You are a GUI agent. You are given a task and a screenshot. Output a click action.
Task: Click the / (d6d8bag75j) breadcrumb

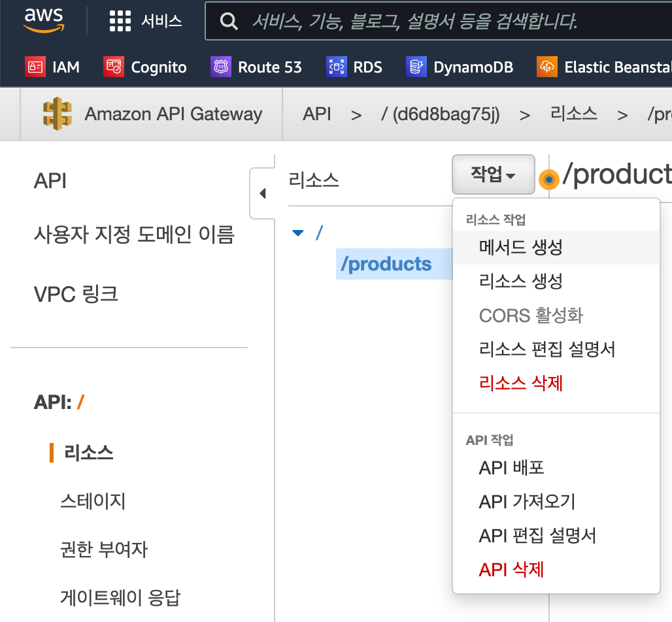440,114
